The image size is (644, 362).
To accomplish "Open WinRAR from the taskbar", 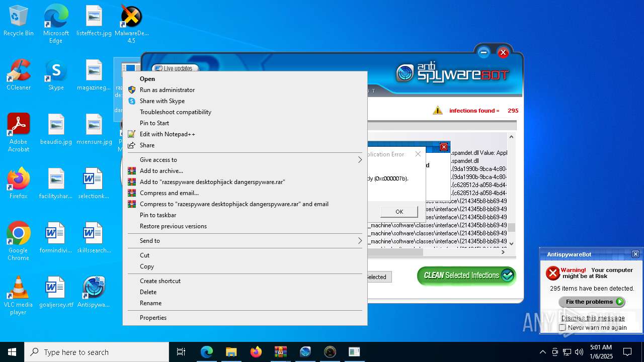I will 280,352.
